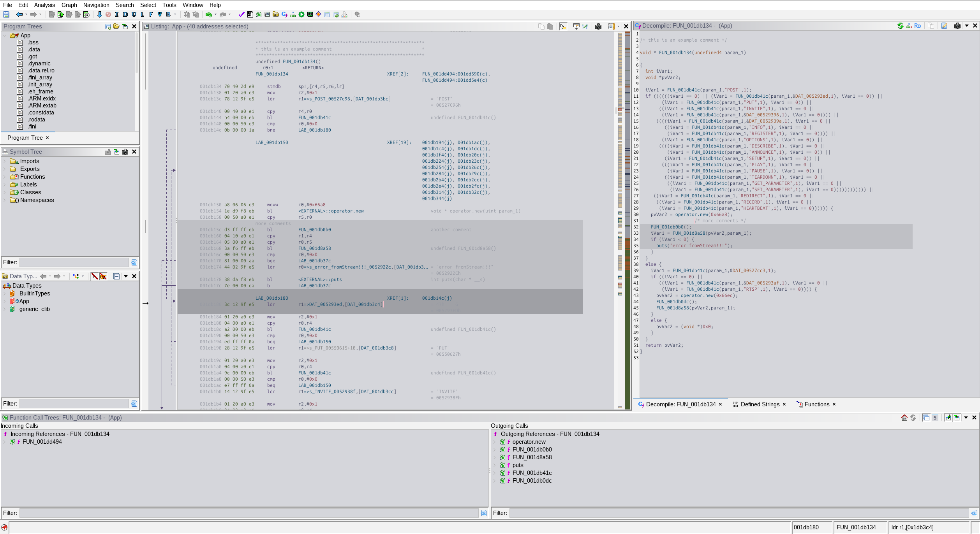Toggle the Ro read-only indicator in Decompile
The width and height of the screenshot is (980, 534).
click(917, 26)
